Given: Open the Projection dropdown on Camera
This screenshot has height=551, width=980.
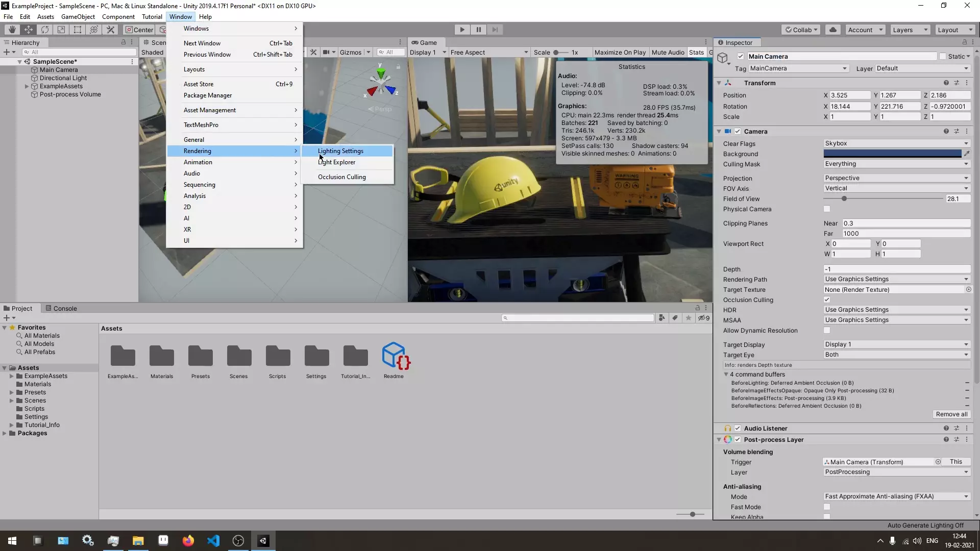Looking at the screenshot, I should [x=895, y=178].
